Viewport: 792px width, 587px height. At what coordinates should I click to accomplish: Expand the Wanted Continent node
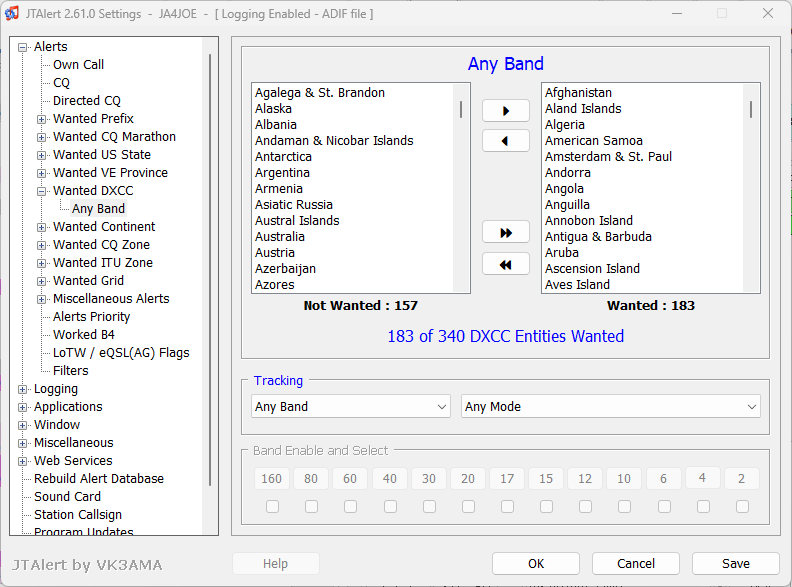coord(41,227)
